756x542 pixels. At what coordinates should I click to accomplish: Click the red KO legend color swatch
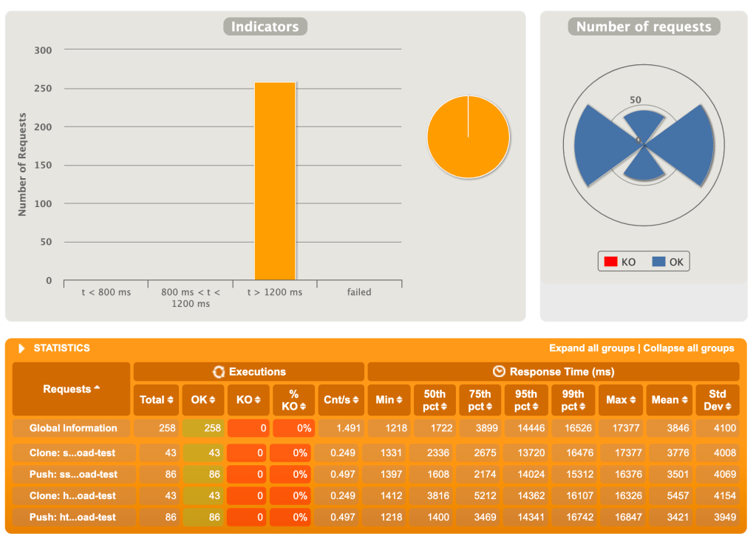610,262
